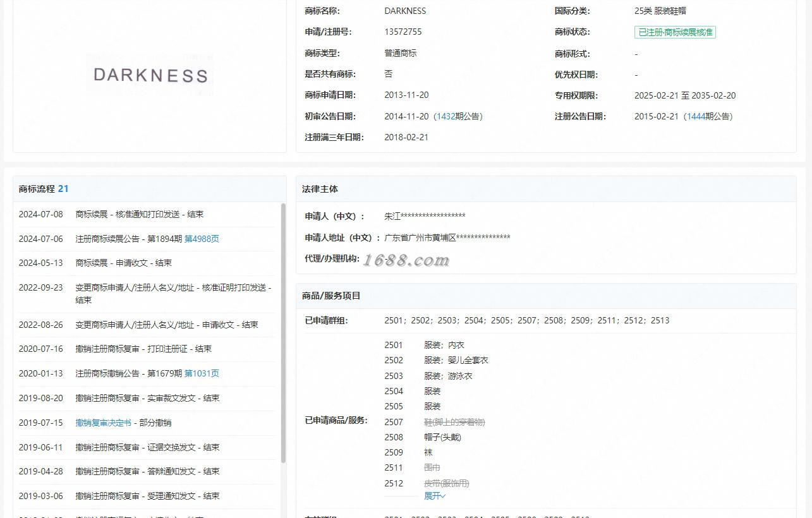Click the 服装 item in group 2504

pos(432,391)
